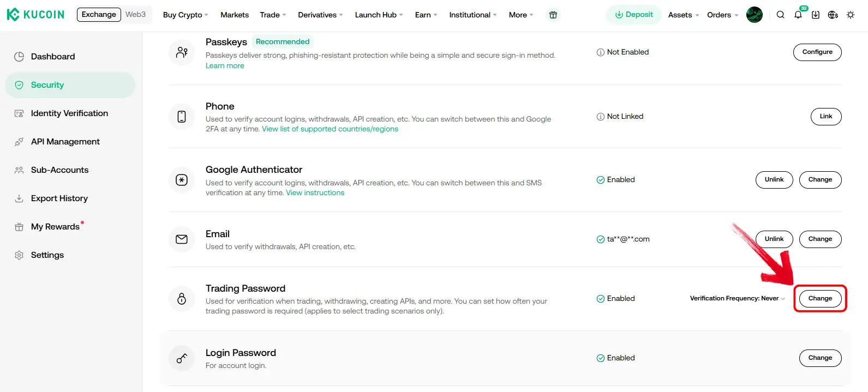Open the gift rewards icon in navbar

tap(553, 15)
